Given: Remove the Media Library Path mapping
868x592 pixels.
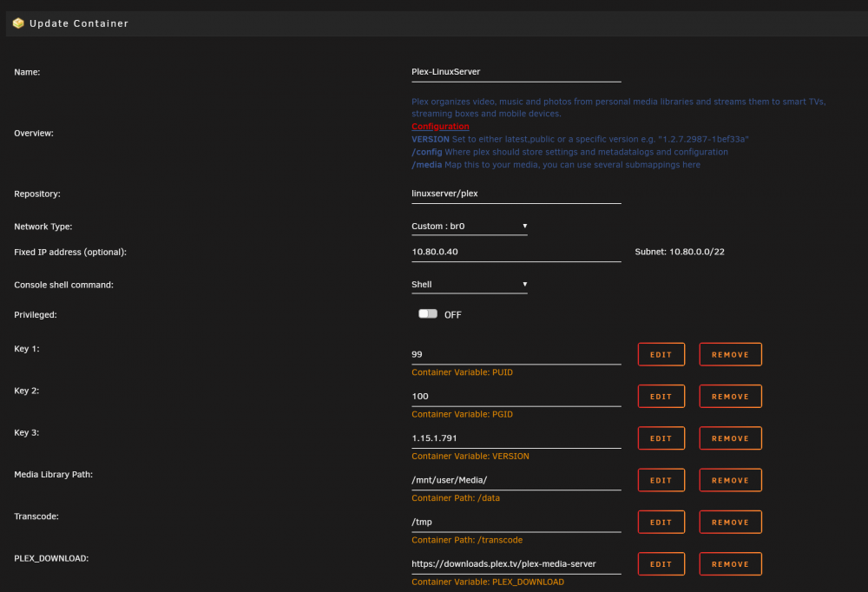Looking at the screenshot, I should coord(730,480).
